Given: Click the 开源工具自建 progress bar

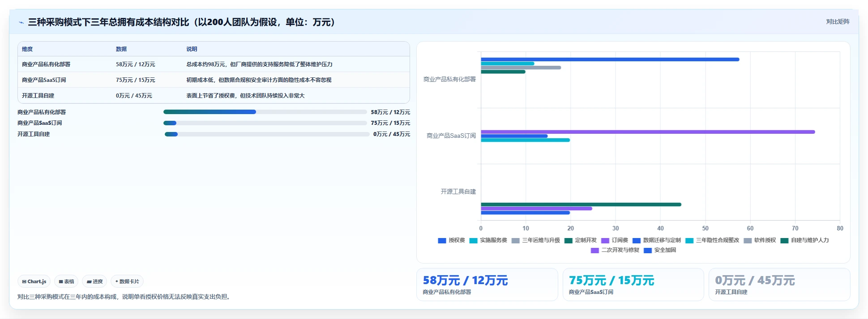Looking at the screenshot, I should click(267, 134).
